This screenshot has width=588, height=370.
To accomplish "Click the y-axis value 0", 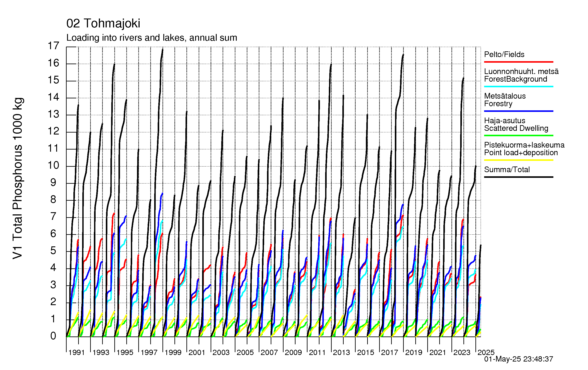I will tap(53, 336).
